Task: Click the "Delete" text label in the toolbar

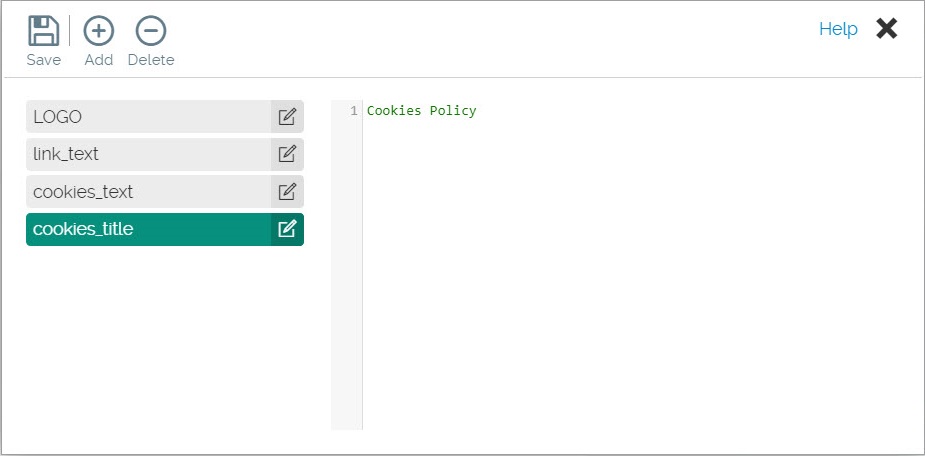Action: tap(151, 60)
